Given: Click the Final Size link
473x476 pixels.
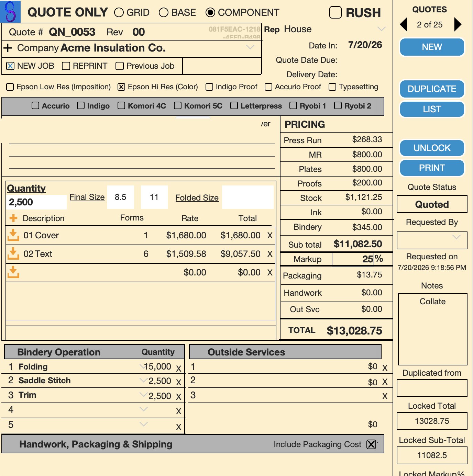Looking at the screenshot, I should [87, 197].
